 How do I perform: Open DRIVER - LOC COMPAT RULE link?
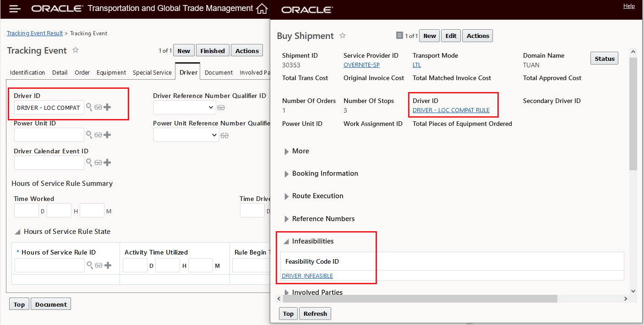click(451, 110)
